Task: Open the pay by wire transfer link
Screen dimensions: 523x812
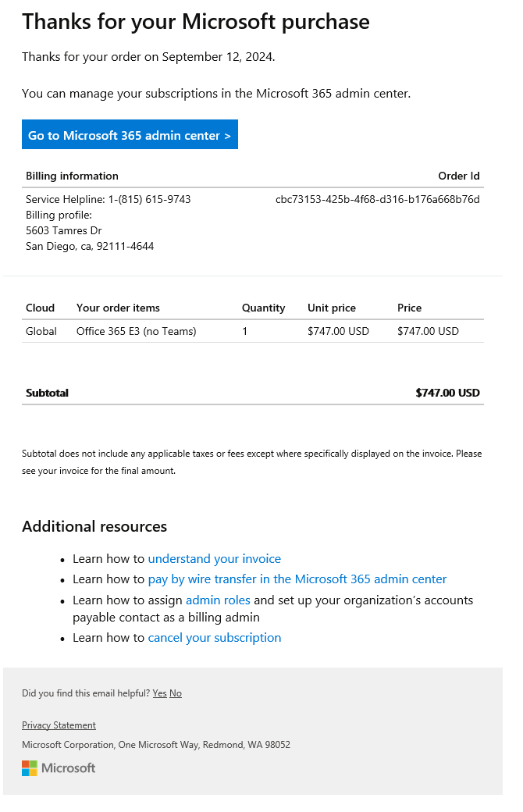Action: [x=298, y=579]
